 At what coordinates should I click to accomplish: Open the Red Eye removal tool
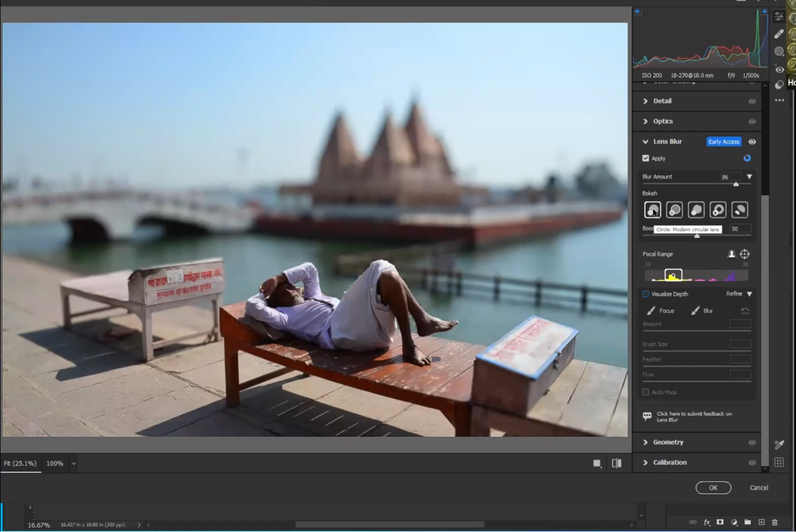(x=779, y=69)
